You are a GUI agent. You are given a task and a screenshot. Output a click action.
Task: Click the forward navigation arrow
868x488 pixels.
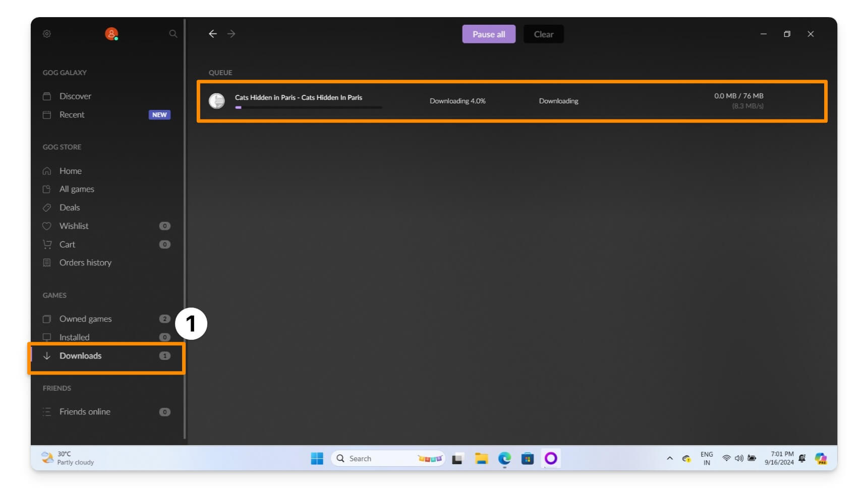tap(232, 34)
